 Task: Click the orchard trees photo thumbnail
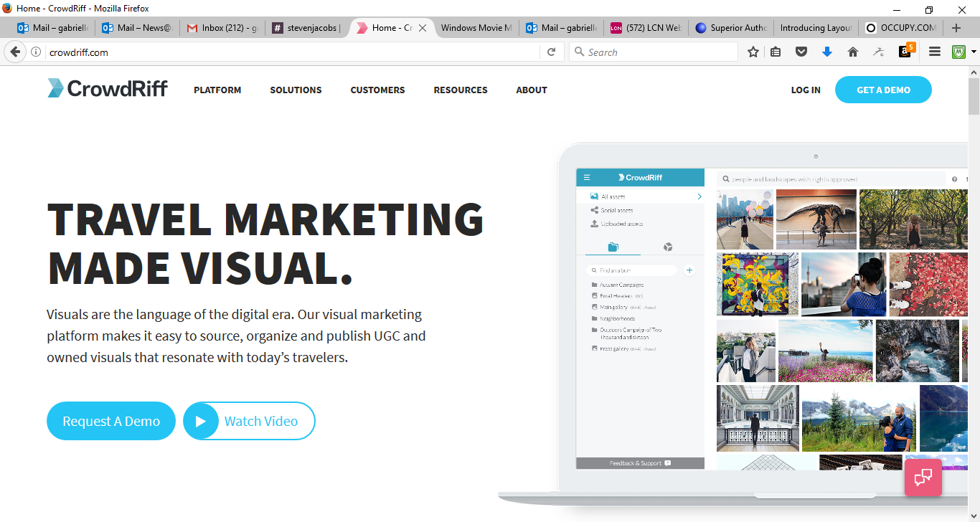[913, 219]
